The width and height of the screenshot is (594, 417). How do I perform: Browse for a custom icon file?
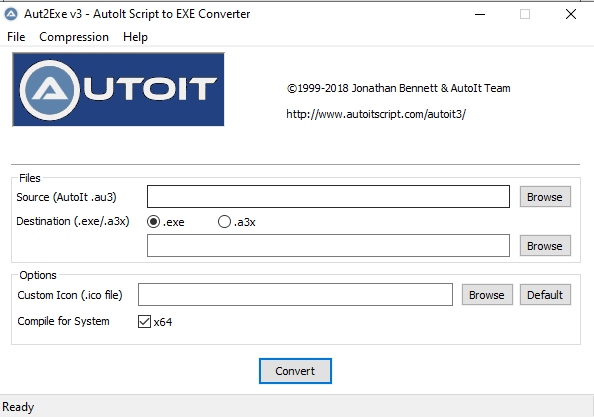[487, 295]
